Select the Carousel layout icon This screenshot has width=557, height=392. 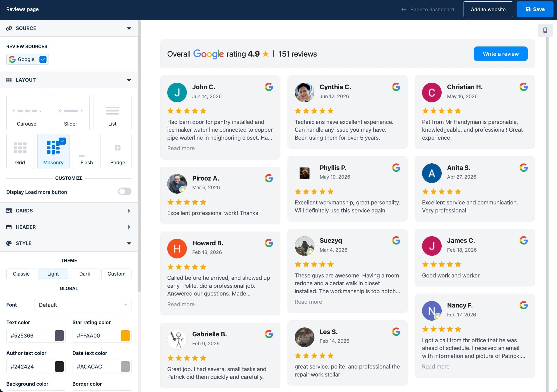coord(27,111)
